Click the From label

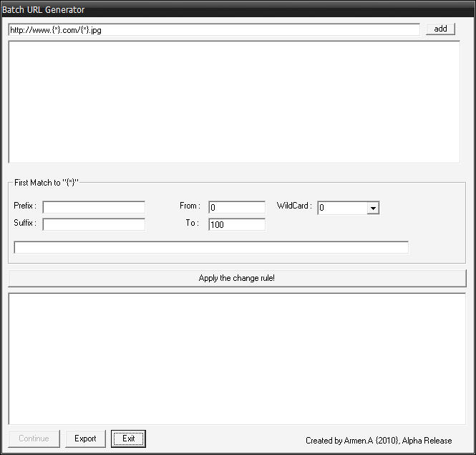pyautogui.click(x=190, y=206)
